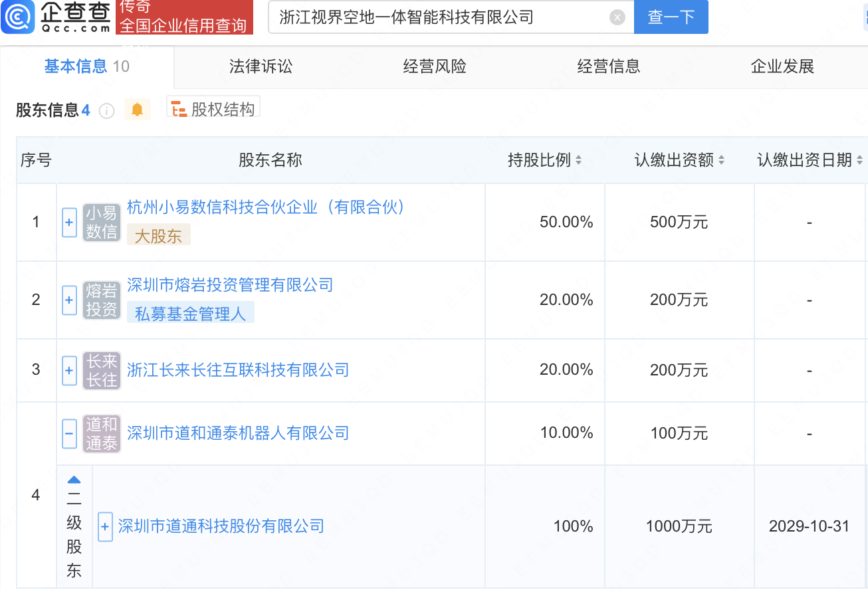Click the Qcc.com logo icon

point(18,18)
